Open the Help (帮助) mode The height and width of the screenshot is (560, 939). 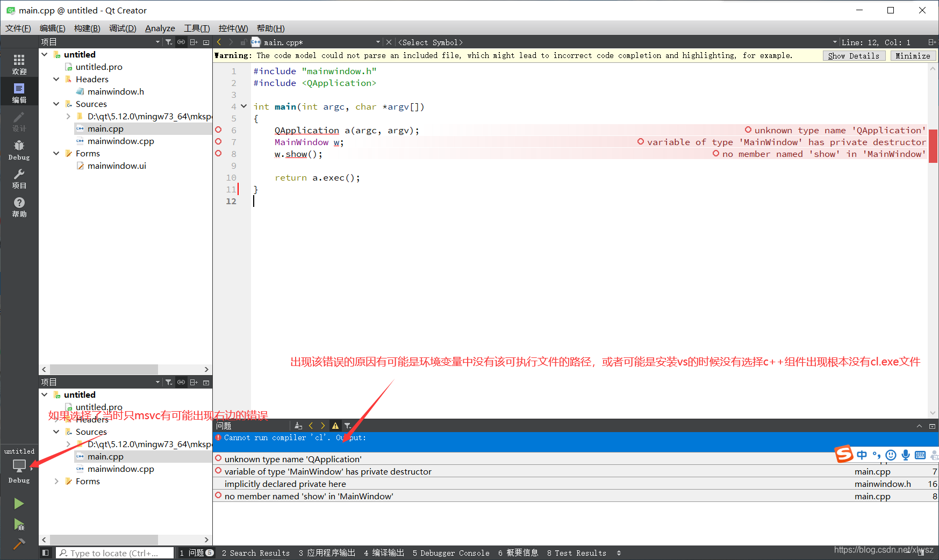tap(19, 206)
